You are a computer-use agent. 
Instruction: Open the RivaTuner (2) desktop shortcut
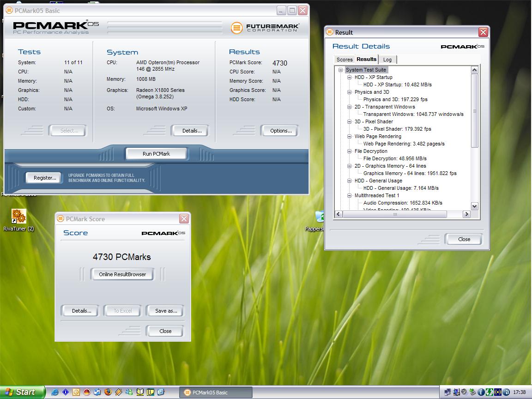point(18,220)
